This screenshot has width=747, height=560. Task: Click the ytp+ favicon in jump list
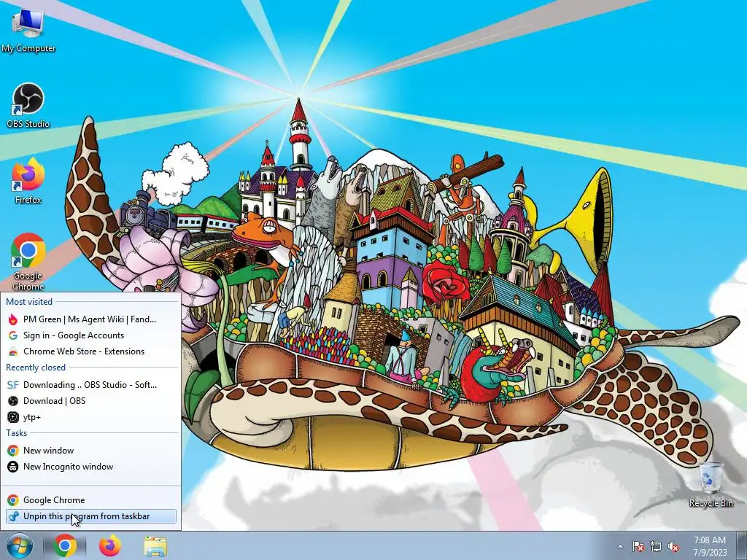tap(13, 417)
